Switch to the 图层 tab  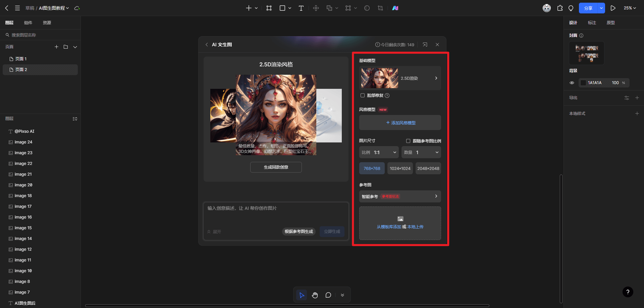pos(9,23)
